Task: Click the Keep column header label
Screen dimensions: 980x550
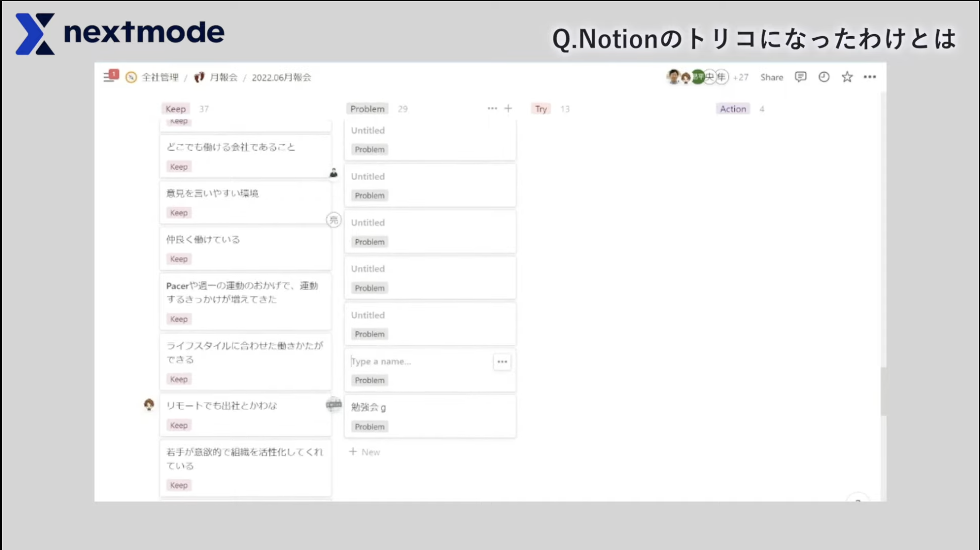Action: (x=176, y=108)
